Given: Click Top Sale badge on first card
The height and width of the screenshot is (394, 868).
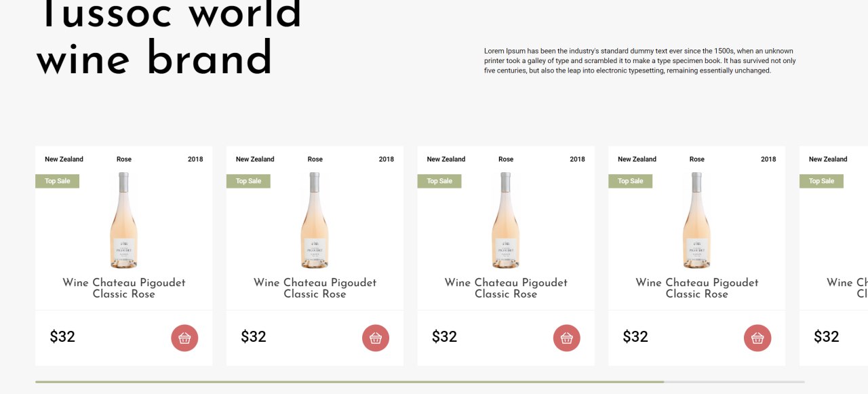Looking at the screenshot, I should (x=58, y=181).
